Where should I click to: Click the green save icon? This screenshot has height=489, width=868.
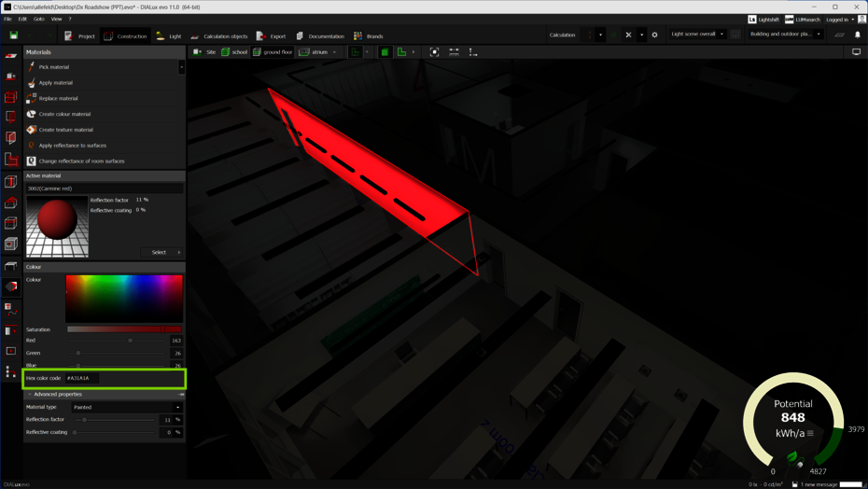pos(14,35)
